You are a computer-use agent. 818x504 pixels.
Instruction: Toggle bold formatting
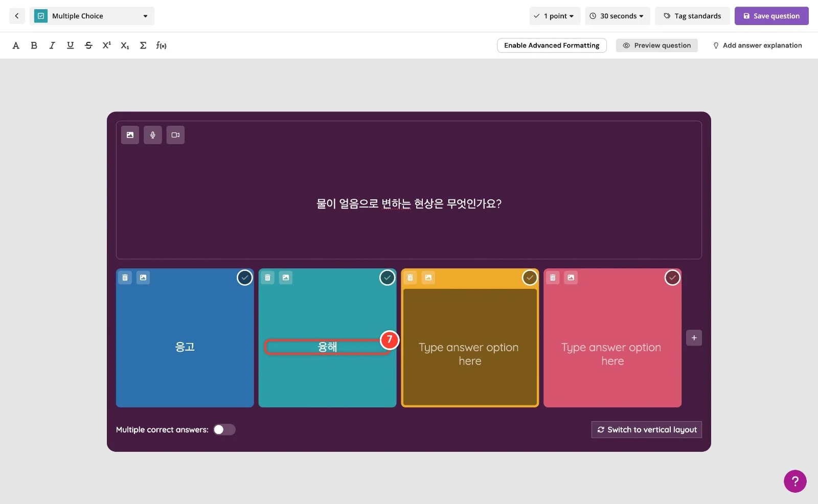(34, 45)
